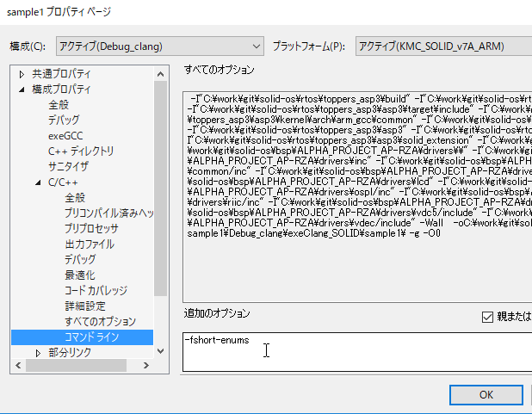This screenshot has height=414, width=532.
Task: Select the コードカバレッジ tree item
Action: (96, 291)
